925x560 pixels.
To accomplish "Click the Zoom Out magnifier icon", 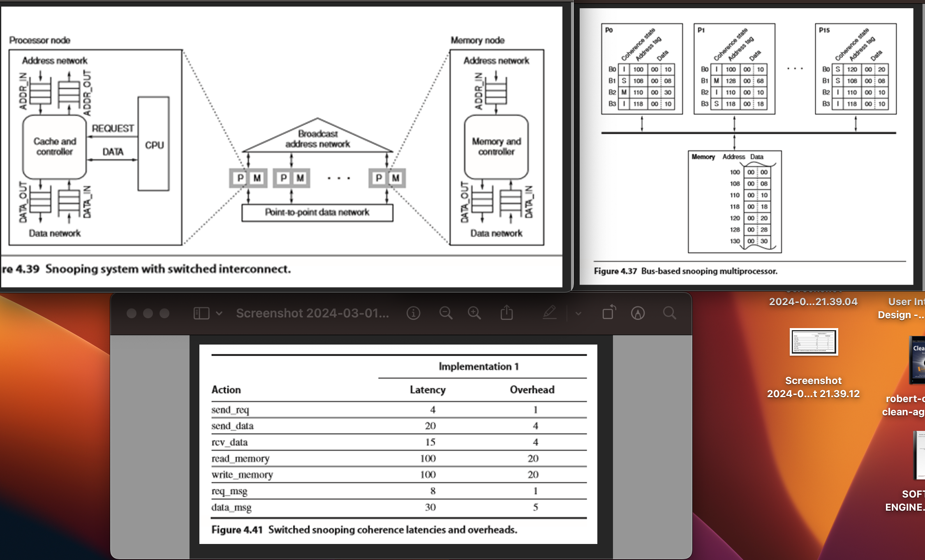I will [446, 313].
